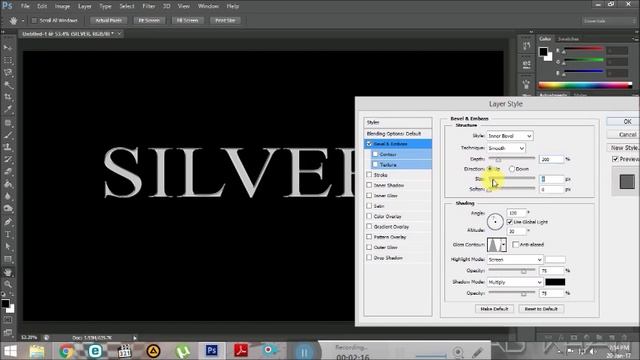Image resolution: width=640 pixels, height=360 pixels.
Task: Open the Window menu
Action: [x=208, y=6]
